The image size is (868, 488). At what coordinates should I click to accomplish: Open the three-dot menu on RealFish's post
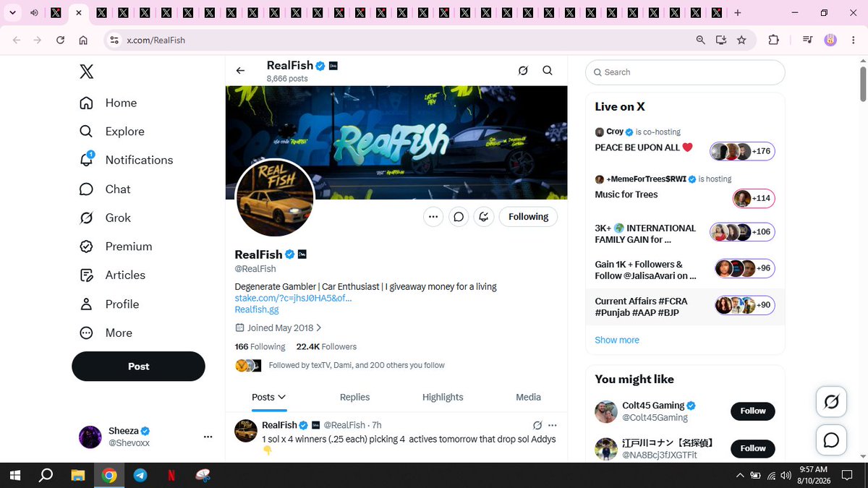[553, 425]
